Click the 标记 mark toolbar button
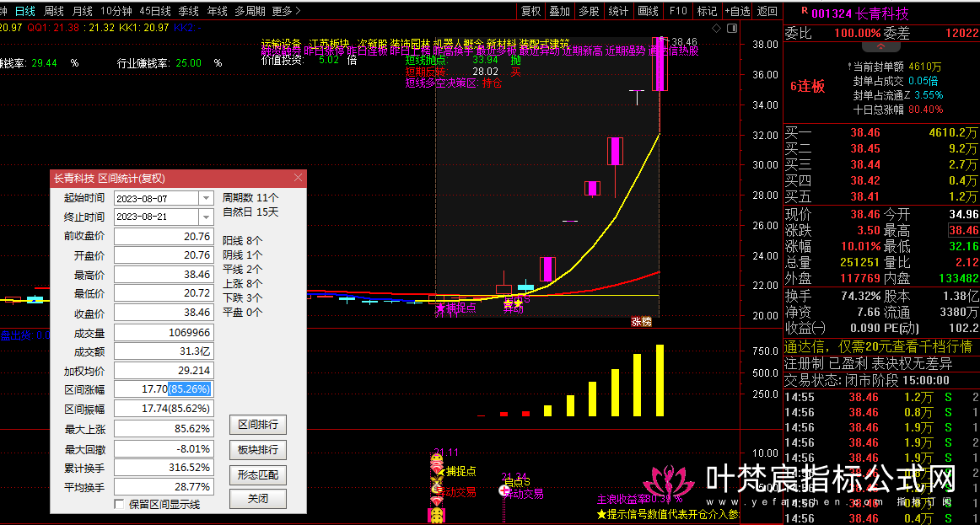 [707, 11]
